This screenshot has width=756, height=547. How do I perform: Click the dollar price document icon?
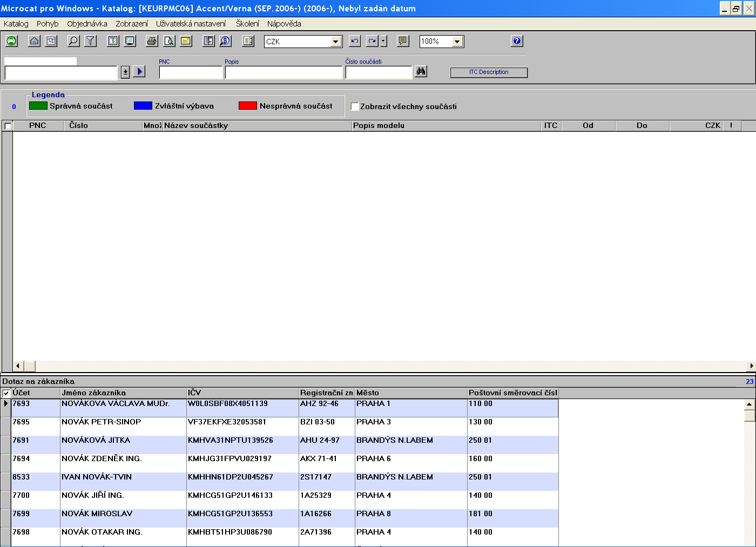[113, 41]
